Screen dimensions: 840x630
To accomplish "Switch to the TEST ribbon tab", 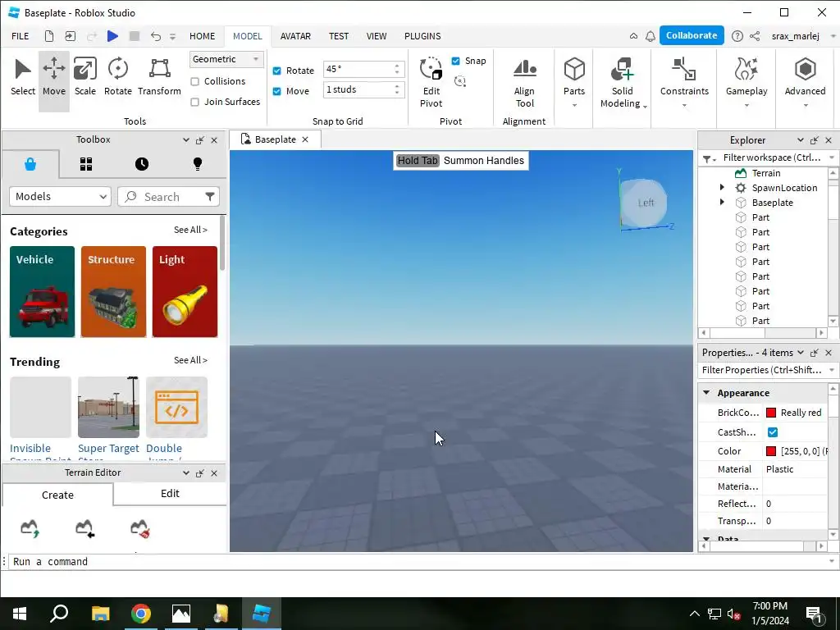I will tap(339, 36).
